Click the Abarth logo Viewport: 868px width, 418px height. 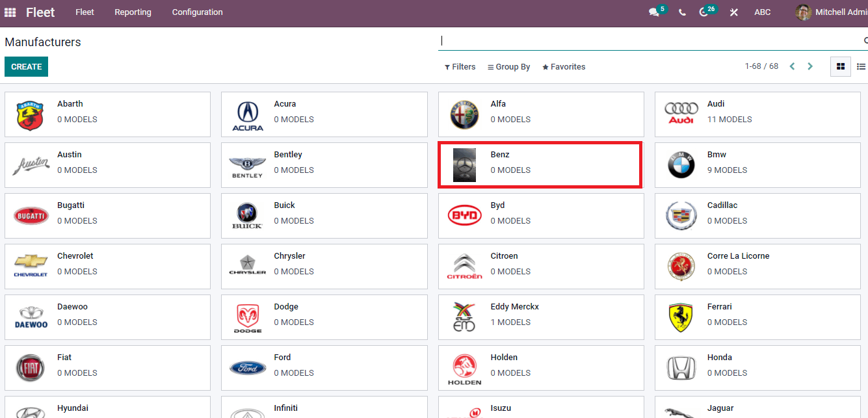click(30, 115)
